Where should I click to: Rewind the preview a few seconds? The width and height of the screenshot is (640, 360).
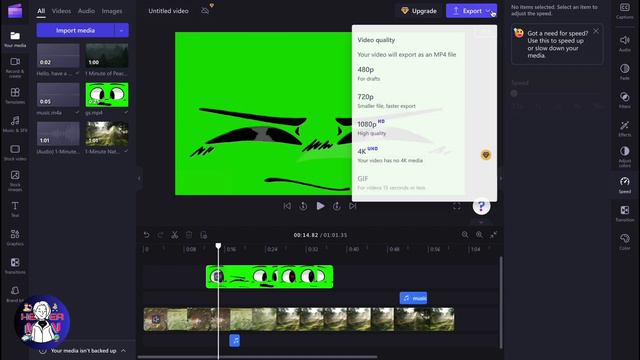pyautogui.click(x=303, y=206)
